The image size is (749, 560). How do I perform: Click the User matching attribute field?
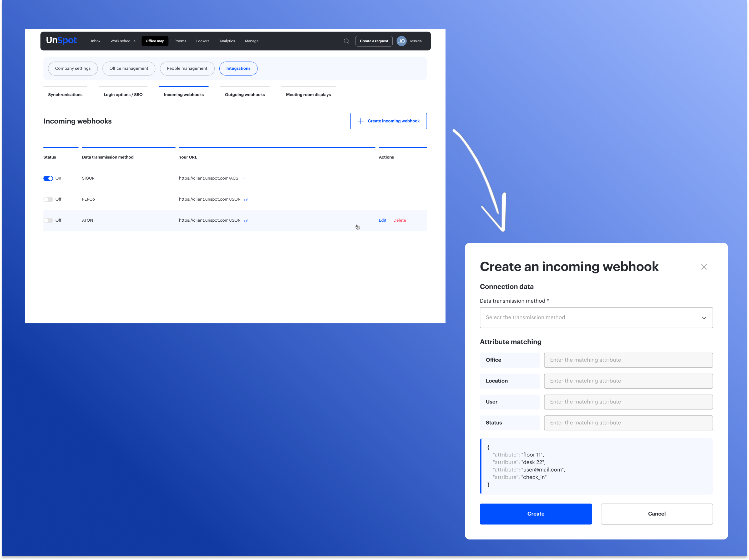628,402
